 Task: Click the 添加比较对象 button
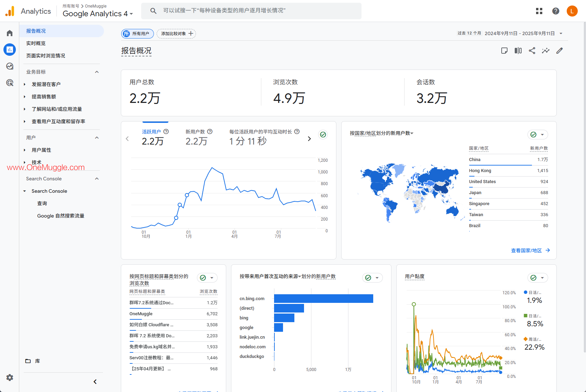176,33
